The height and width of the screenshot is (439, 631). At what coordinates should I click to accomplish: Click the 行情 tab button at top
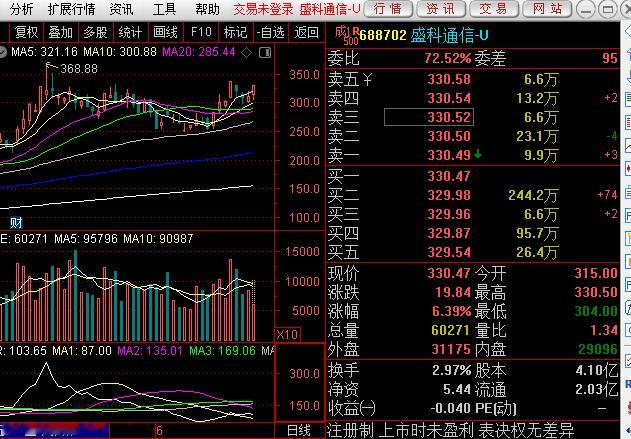click(388, 9)
